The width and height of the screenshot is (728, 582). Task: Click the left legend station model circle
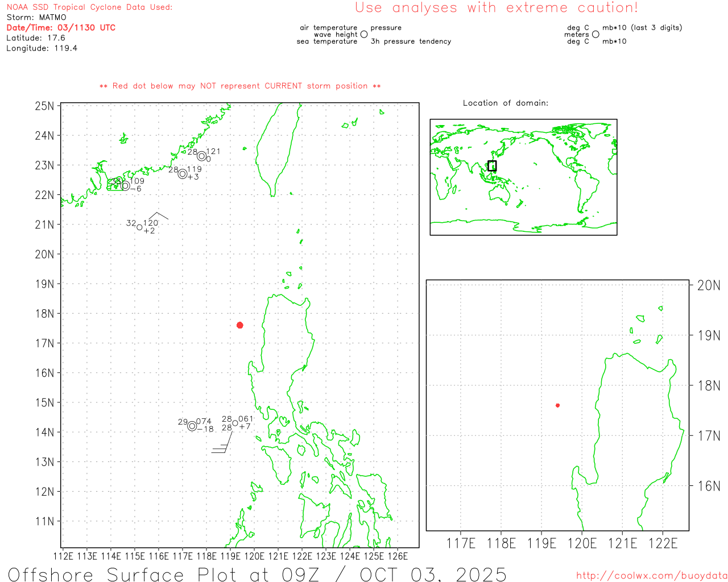pos(364,35)
